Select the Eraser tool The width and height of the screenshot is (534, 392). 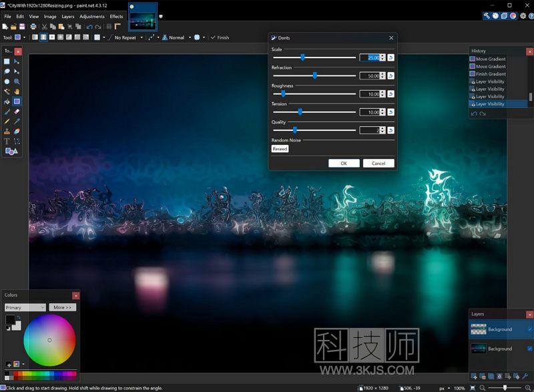tap(17, 112)
